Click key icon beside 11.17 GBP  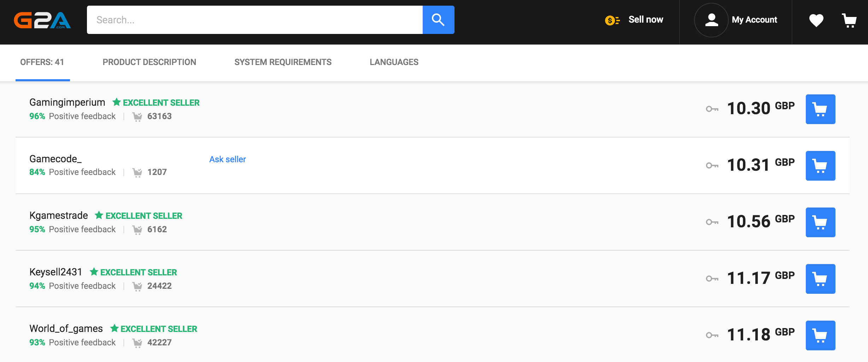tap(712, 279)
